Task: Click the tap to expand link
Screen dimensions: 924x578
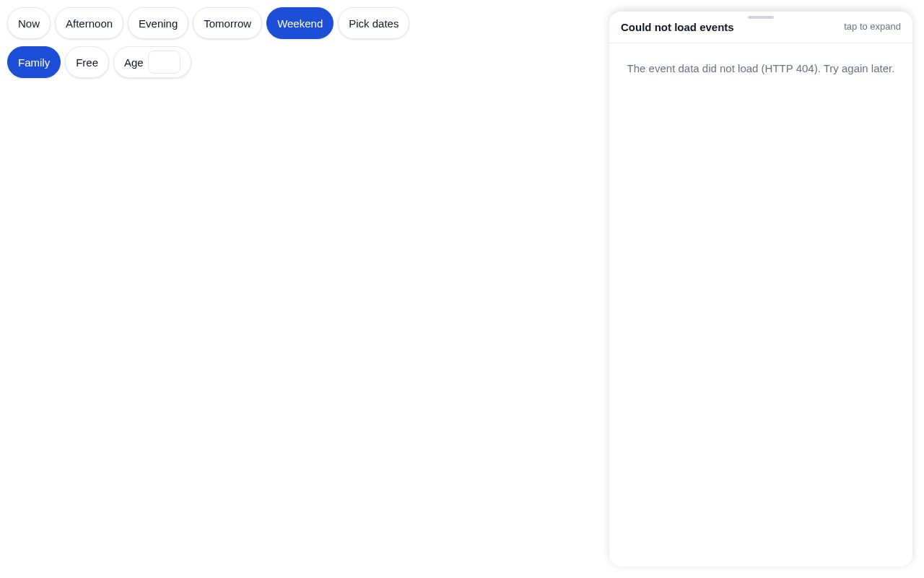Action: click(x=872, y=27)
